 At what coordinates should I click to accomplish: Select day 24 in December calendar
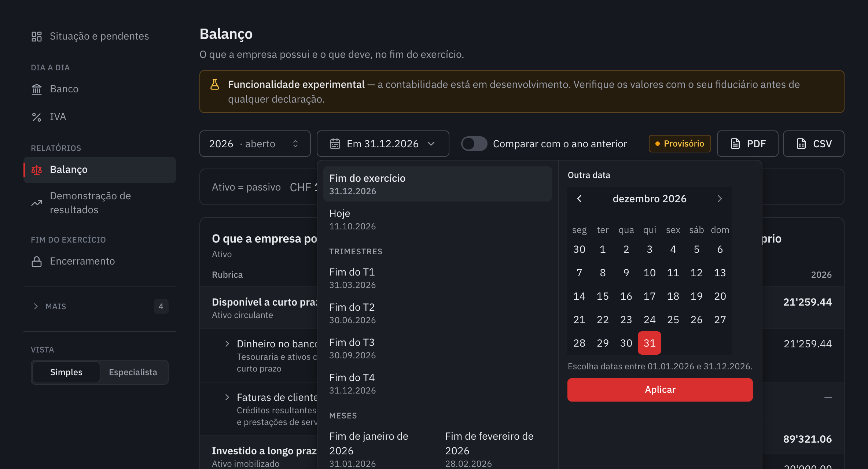pos(650,320)
